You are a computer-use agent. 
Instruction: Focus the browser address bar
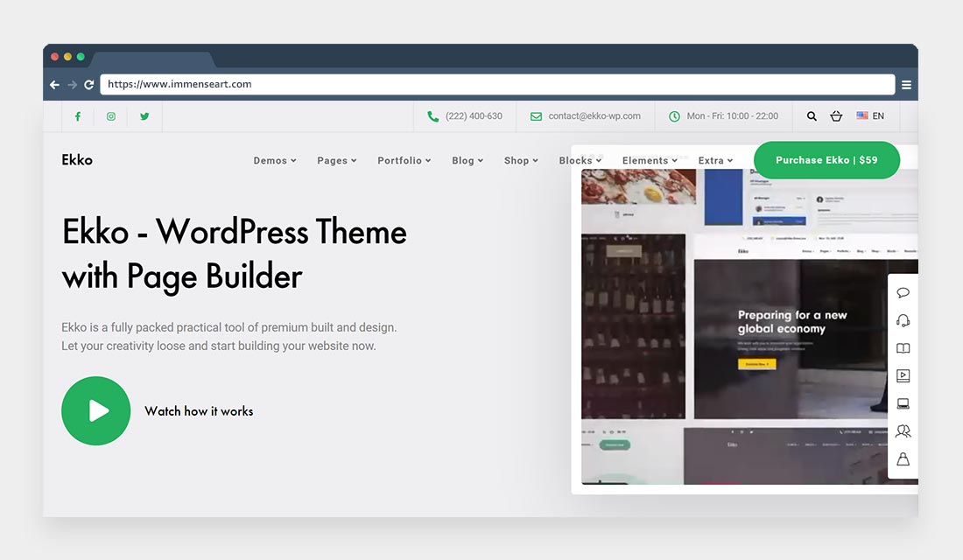[497, 84]
